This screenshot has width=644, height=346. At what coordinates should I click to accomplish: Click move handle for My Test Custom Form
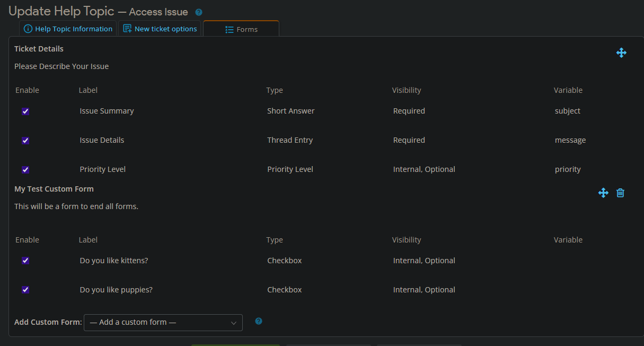pos(603,193)
